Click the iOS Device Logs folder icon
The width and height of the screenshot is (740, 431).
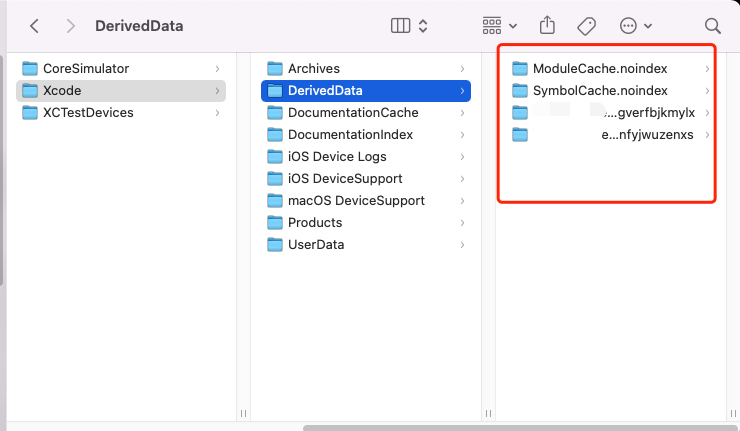click(275, 156)
